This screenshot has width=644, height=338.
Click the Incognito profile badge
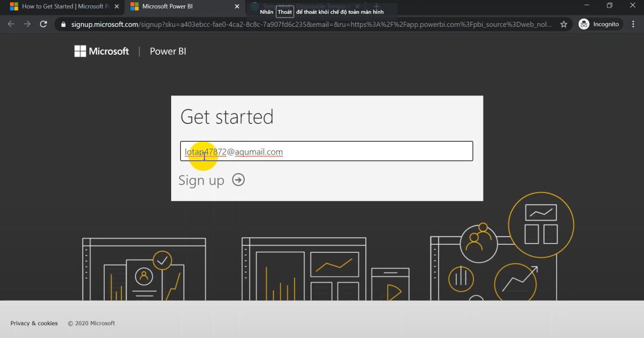(x=599, y=24)
